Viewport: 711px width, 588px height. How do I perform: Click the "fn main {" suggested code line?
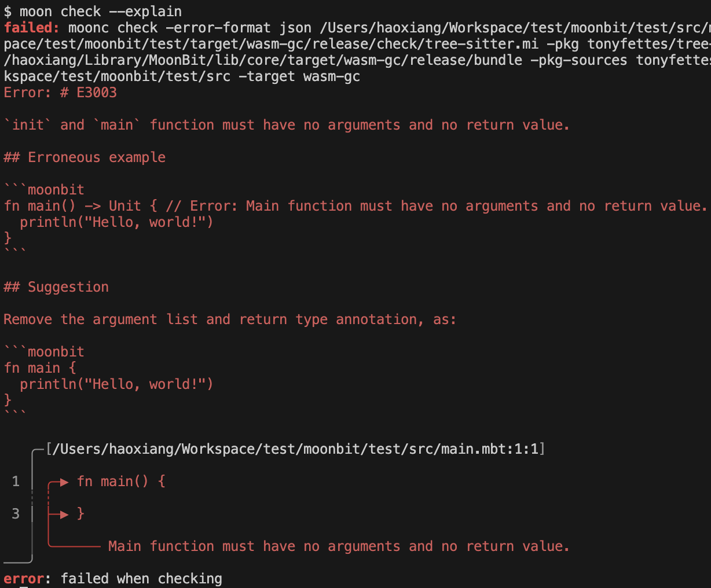40,368
